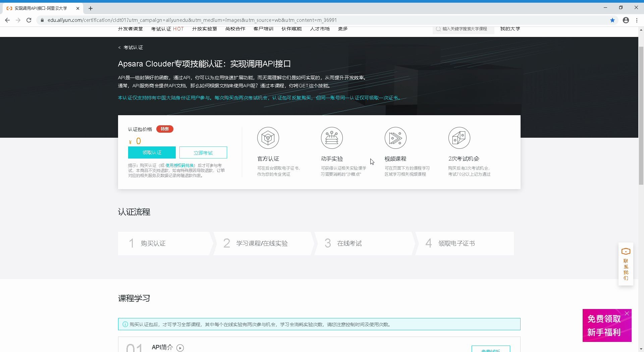Click the 领取认证 button
This screenshot has height=352, width=644.
pos(152,152)
